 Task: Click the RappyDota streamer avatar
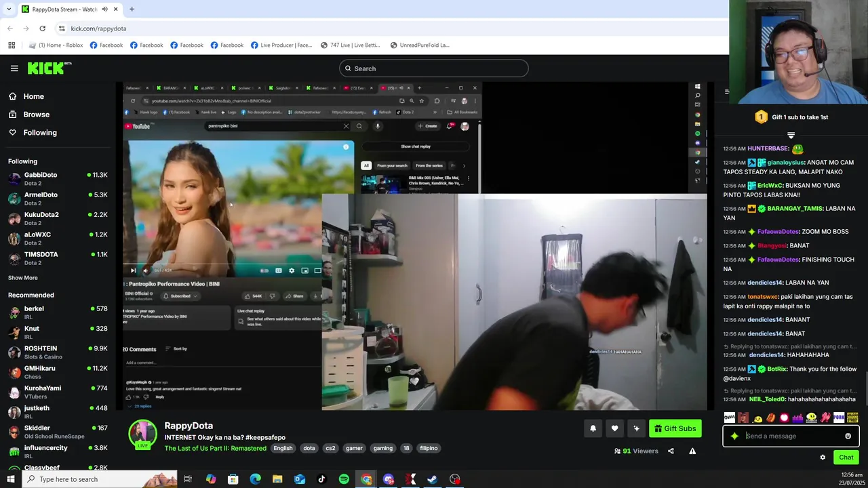tap(143, 434)
